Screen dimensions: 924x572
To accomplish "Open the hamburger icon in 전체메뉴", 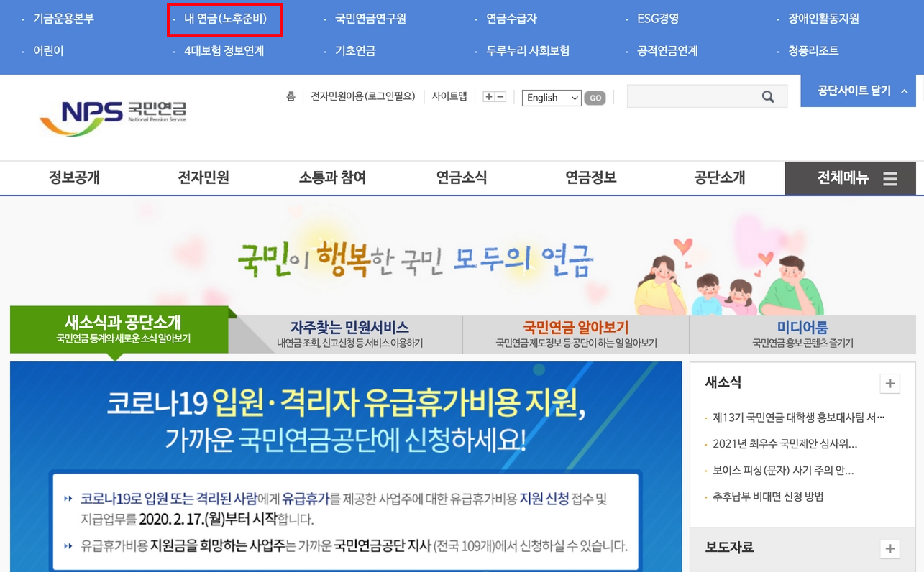I will pyautogui.click(x=890, y=178).
